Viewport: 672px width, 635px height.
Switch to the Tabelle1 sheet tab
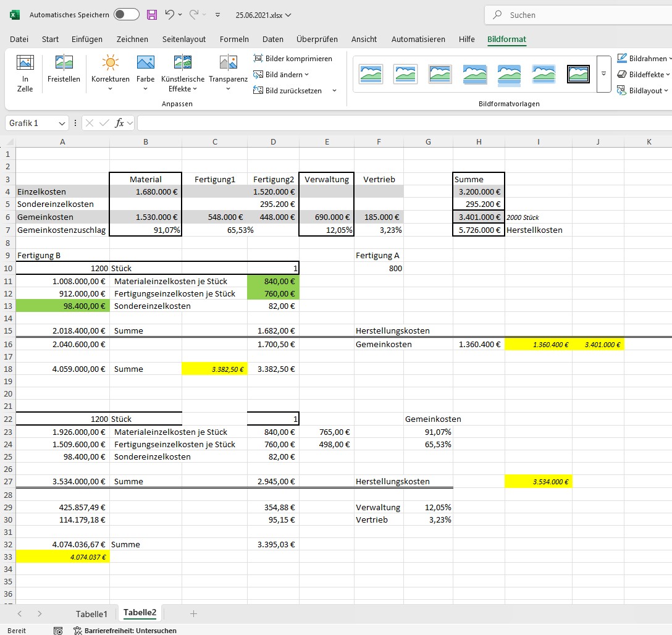(x=91, y=613)
